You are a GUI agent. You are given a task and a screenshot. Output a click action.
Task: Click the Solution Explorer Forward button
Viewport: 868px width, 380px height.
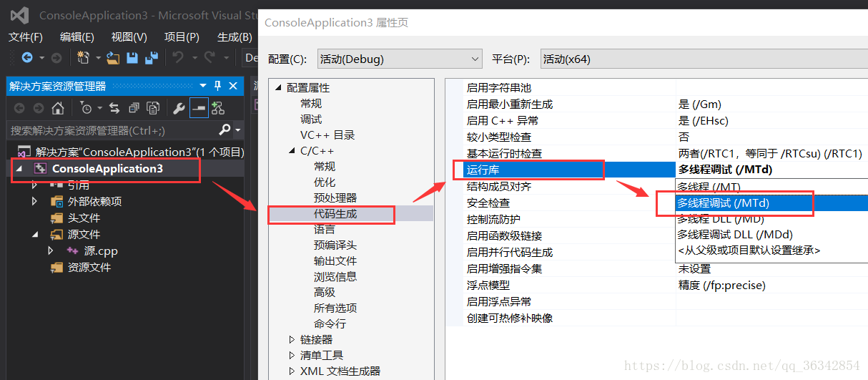39,108
